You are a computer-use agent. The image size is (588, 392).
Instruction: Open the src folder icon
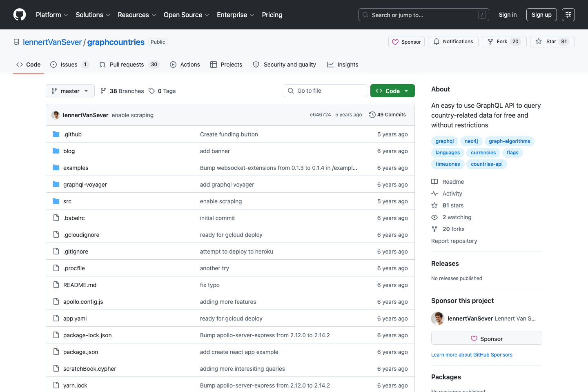56,201
